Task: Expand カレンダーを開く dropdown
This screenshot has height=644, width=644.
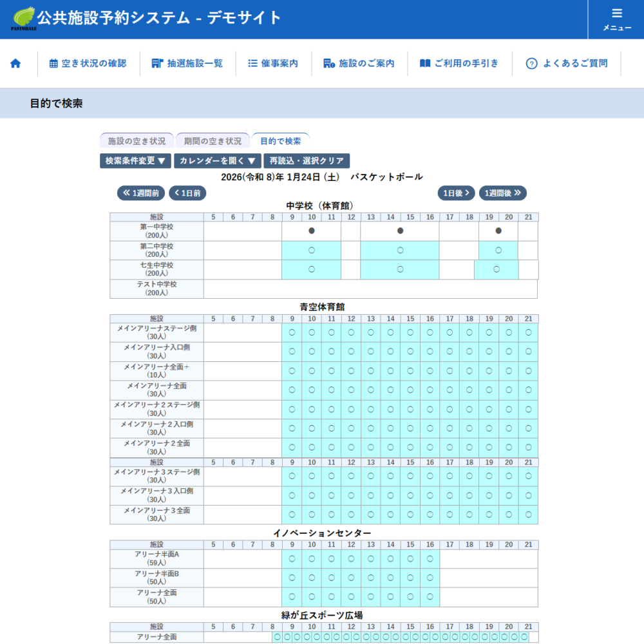Action: [217, 161]
